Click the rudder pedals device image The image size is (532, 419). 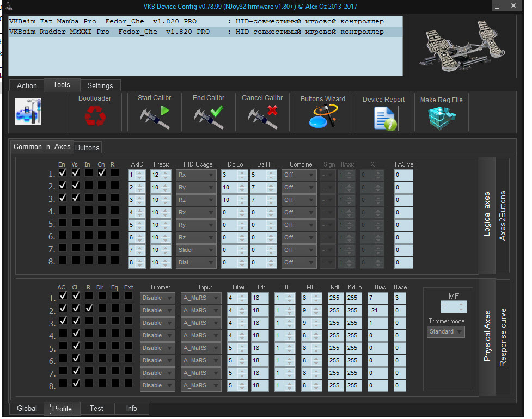[462, 46]
